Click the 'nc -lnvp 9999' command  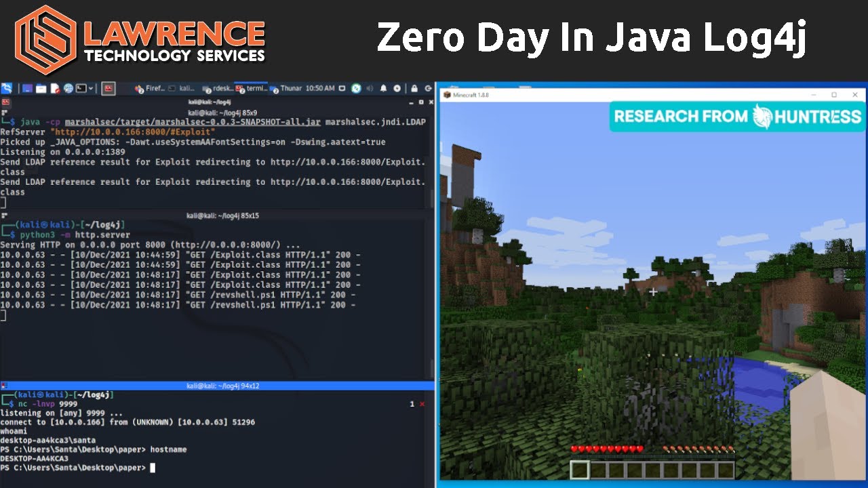point(49,403)
